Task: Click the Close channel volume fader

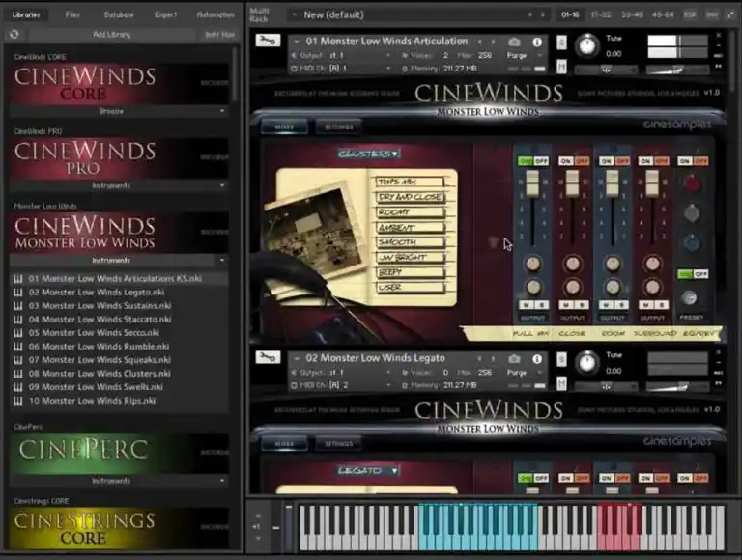Action: [573, 183]
